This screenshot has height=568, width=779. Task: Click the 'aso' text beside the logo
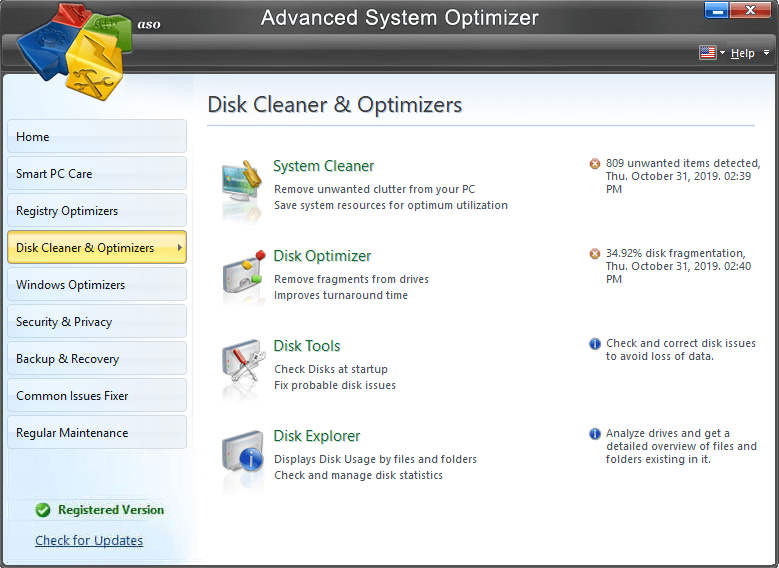coord(149,24)
